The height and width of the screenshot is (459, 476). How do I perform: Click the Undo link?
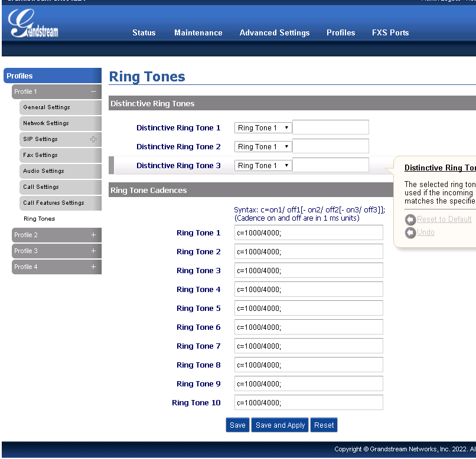(x=426, y=232)
